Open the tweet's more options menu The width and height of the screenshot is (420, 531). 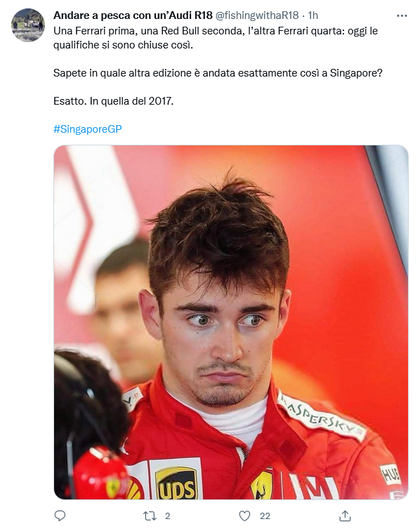(401, 15)
